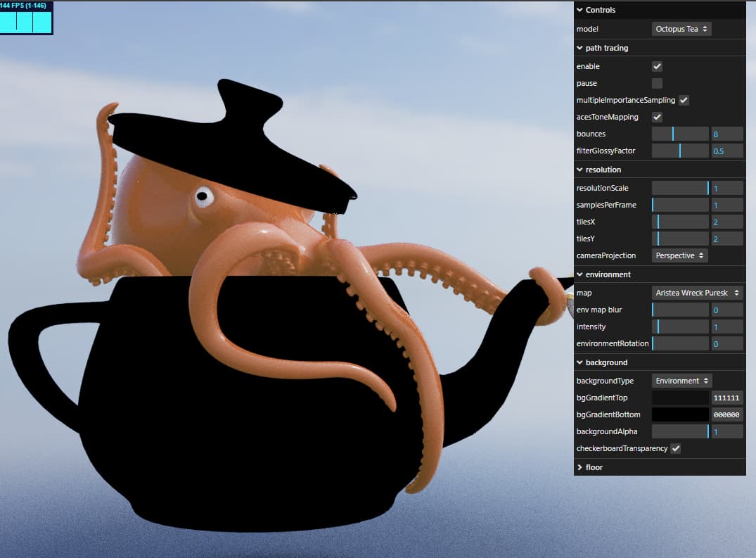Adjust the samplesPerFrame slider
756x558 pixels.
pyautogui.click(x=680, y=205)
